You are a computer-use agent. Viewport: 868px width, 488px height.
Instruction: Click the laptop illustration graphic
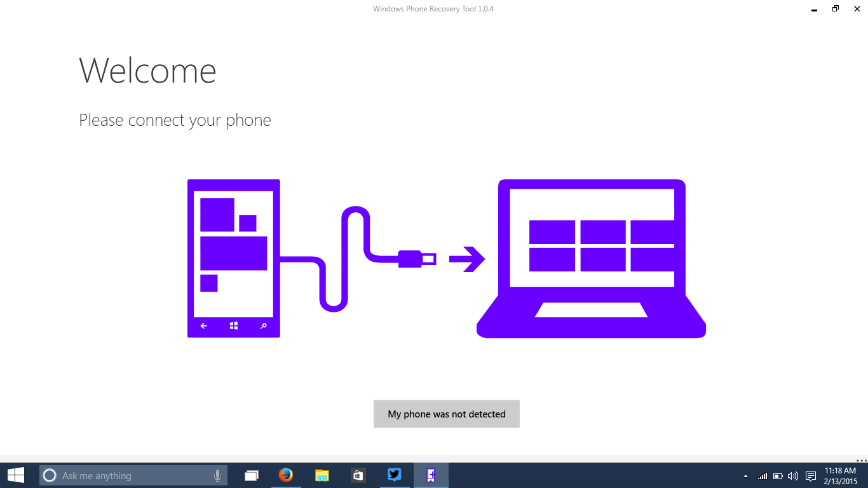pyautogui.click(x=591, y=258)
